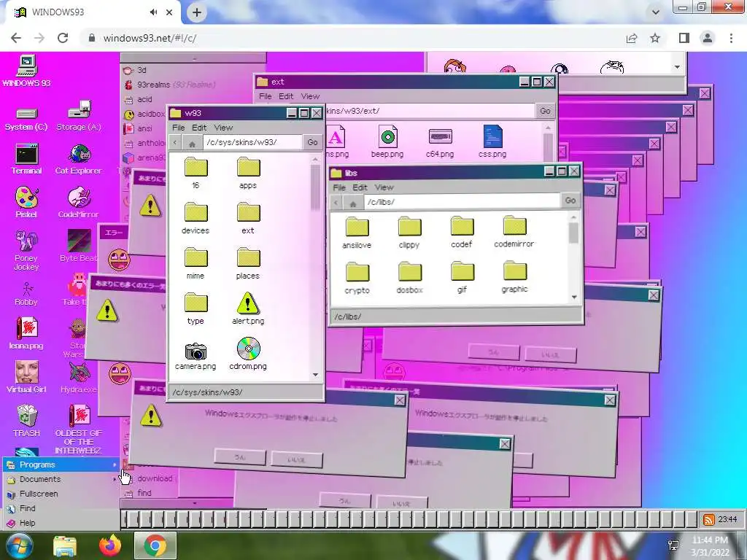This screenshot has width=747, height=560.
Task: Click the Windows Start orb
Action: [19, 545]
